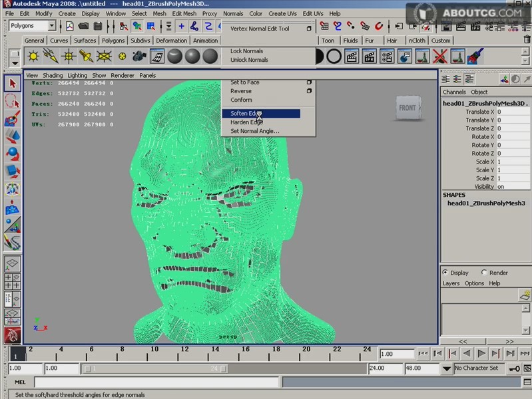Click the auto keyframe key icon

515,368
